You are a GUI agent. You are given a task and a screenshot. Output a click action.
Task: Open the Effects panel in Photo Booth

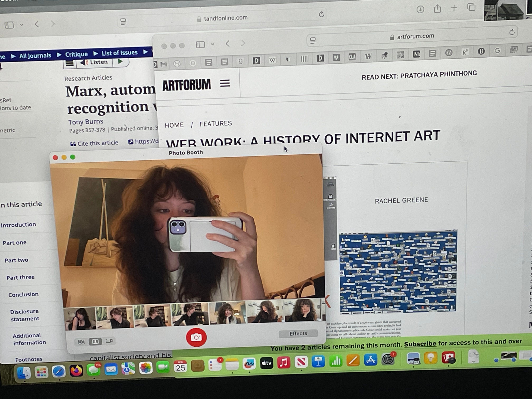coord(298,334)
